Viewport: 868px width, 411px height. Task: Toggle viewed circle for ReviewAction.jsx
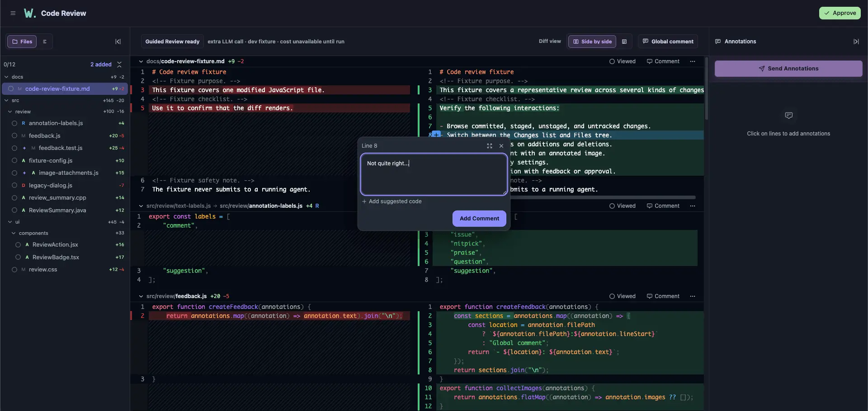[18, 245]
